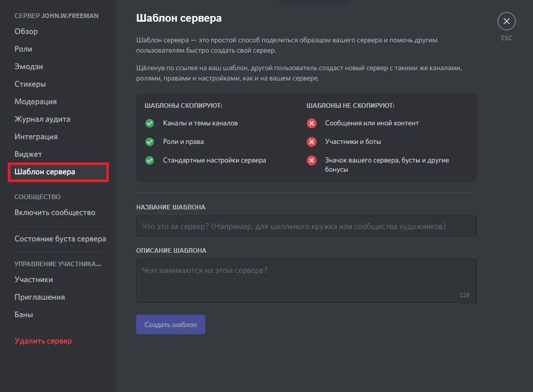
Task: Click the СООБЩЕСТВО section header
Action: (37, 197)
